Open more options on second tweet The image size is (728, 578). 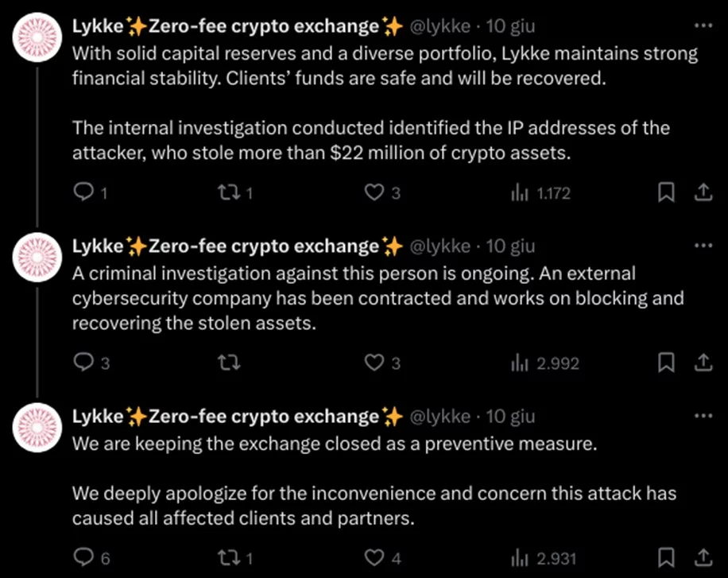click(703, 246)
